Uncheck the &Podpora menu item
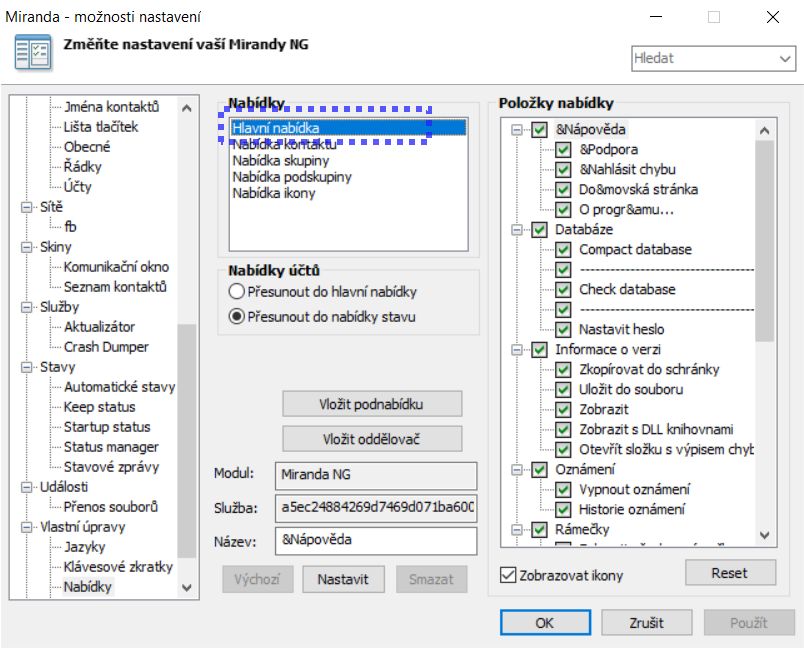This screenshot has height=648, width=804. (x=563, y=150)
